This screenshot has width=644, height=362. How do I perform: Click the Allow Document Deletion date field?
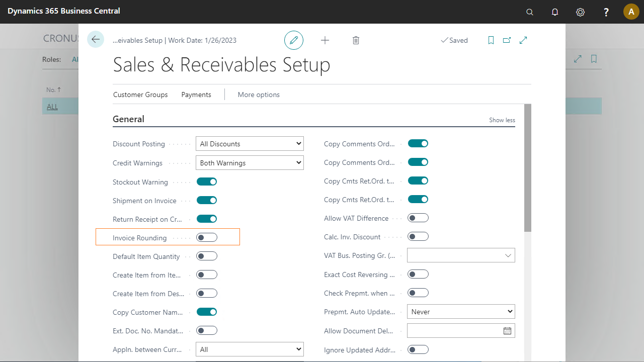coord(461,331)
